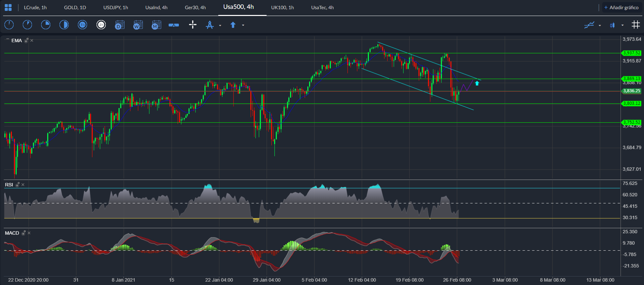The height and width of the screenshot is (285, 644).
Task: Remove the MACD indicator
Action: [29, 233]
